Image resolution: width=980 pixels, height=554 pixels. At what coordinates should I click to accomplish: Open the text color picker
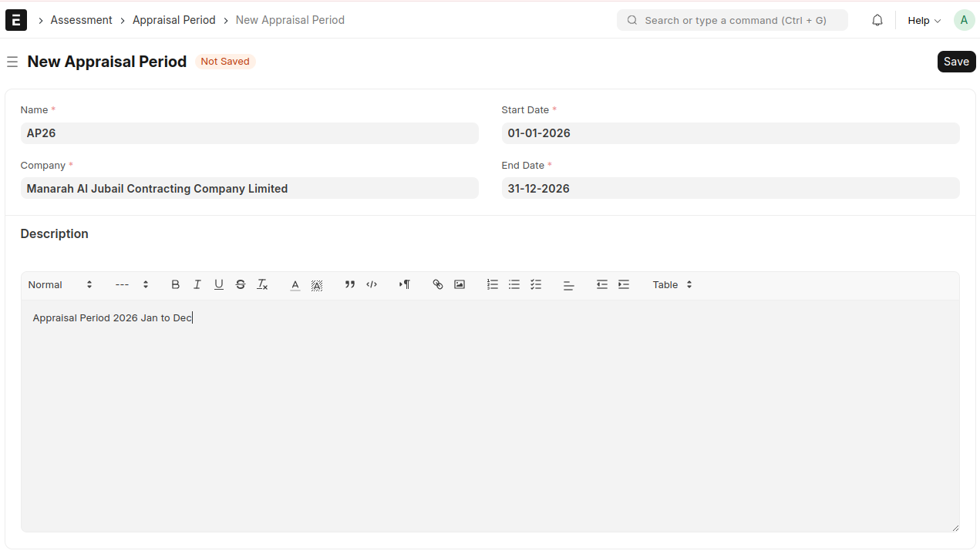pyautogui.click(x=295, y=284)
